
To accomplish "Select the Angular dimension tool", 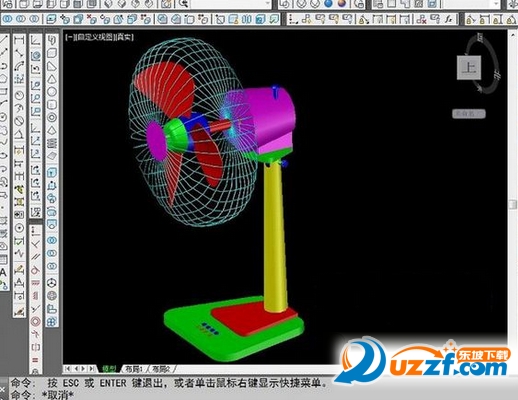I will pos(19,134).
